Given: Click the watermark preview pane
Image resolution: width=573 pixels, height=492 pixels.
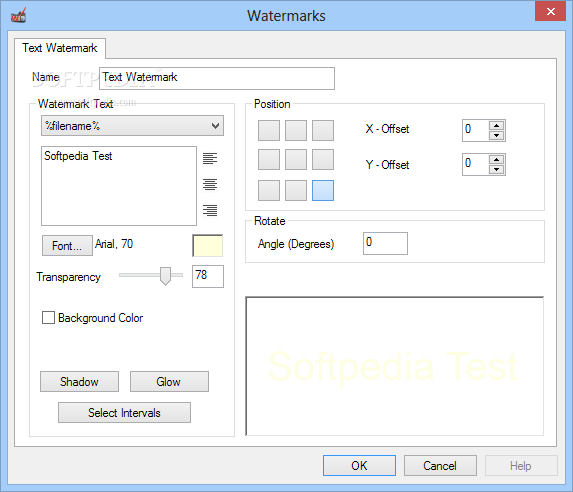Looking at the screenshot, I should point(395,366).
